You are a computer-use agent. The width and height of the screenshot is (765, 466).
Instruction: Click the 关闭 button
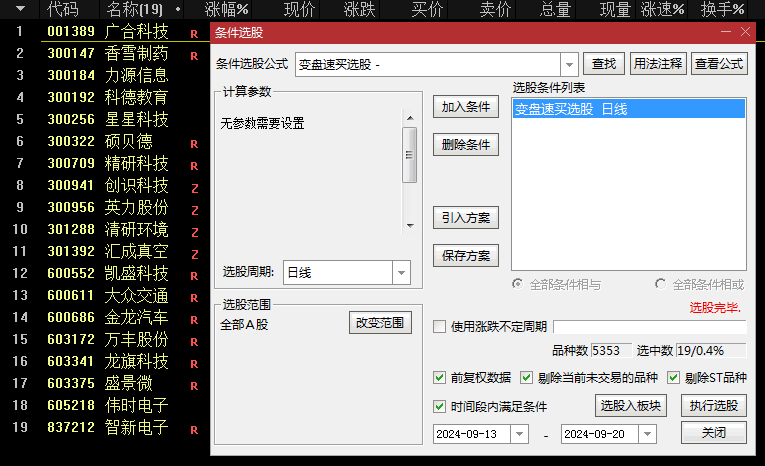point(714,432)
